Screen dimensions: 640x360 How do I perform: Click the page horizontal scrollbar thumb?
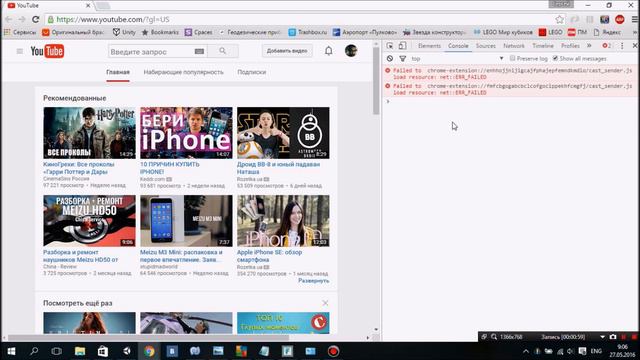tap(149, 338)
